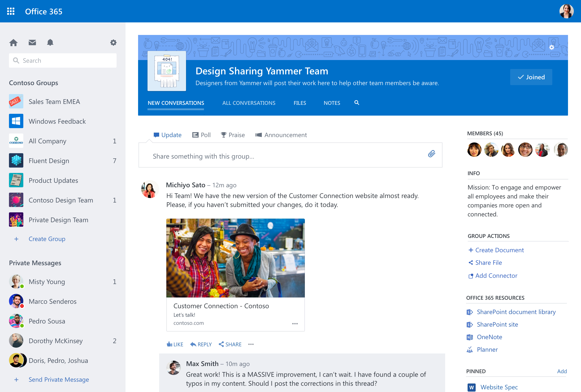
Task: Open group settings via the gear on banner
Action: click(x=551, y=47)
